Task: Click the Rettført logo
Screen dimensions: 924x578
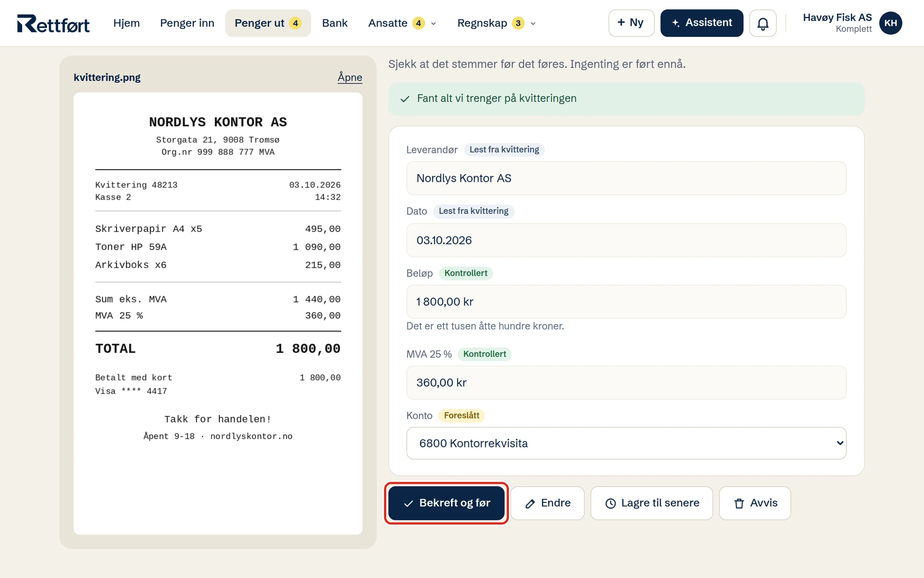Action: coord(53,23)
